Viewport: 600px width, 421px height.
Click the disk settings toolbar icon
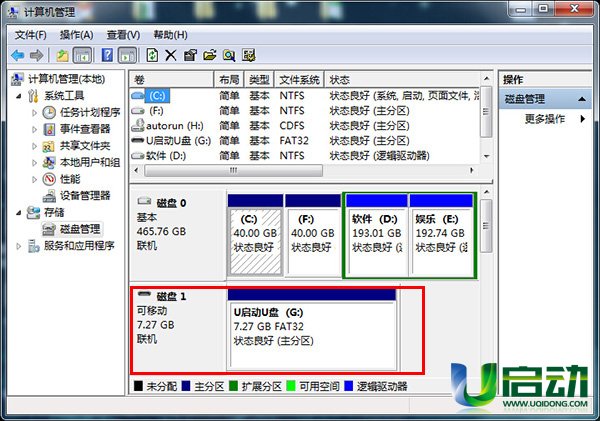249,55
